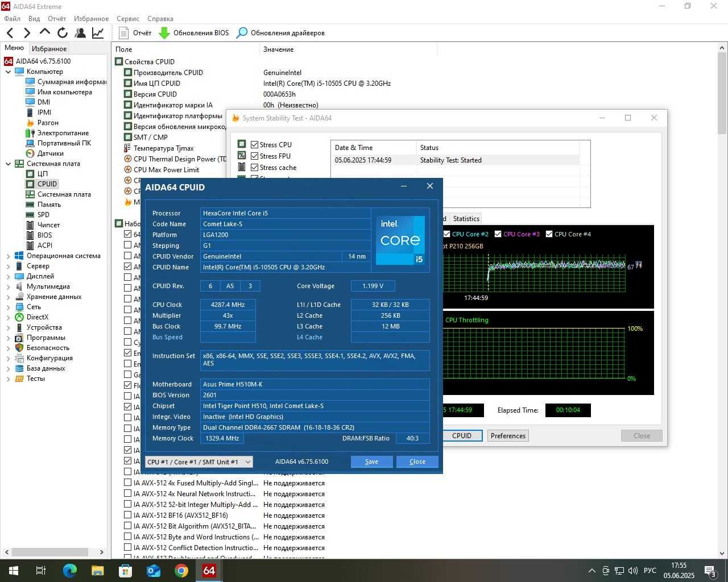Toggle Stress cache checkbox

tap(255, 168)
